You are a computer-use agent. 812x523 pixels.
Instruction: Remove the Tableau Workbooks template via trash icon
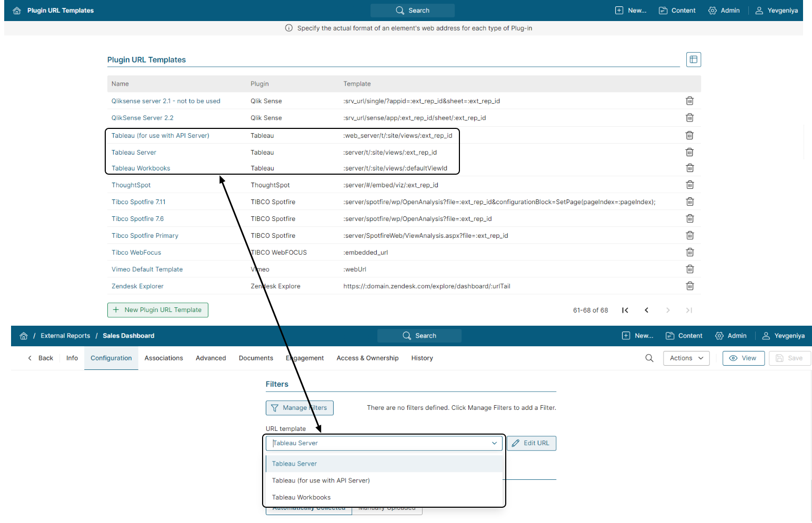[689, 168]
